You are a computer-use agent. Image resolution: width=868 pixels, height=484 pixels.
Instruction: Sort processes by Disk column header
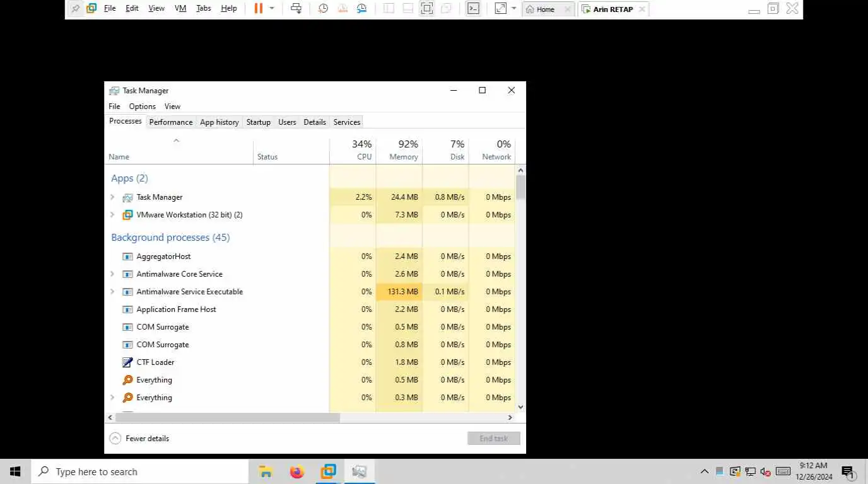[446, 150]
